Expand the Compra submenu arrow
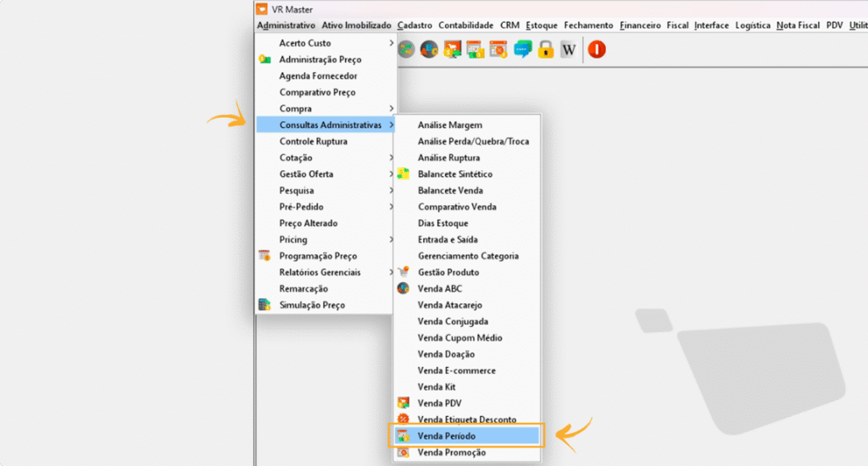This screenshot has width=868, height=466. tap(391, 108)
